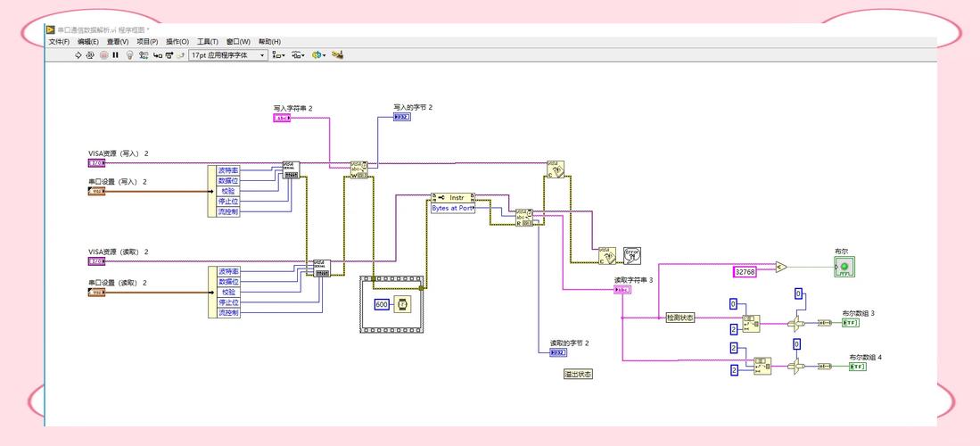Click lower String Subset node before 布尔数组 4

coord(762,366)
